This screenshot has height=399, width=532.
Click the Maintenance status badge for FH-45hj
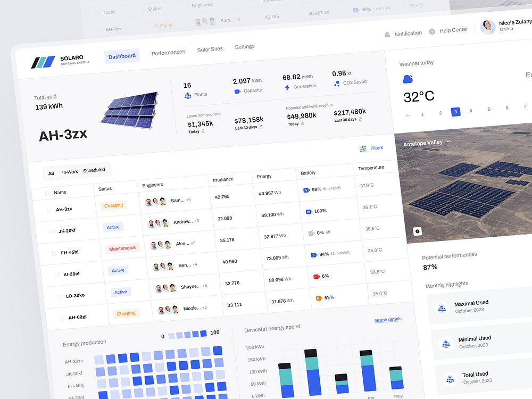[122, 248]
